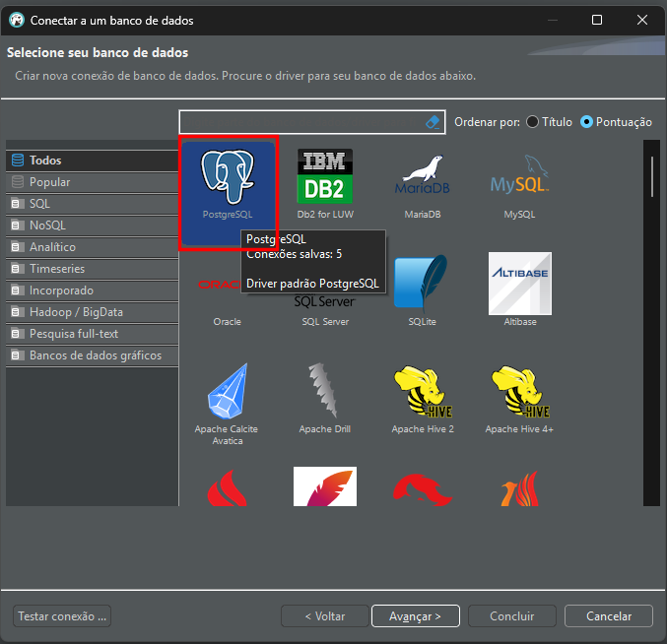Open the SQL category folder
The height and width of the screenshot is (644, 667).
coord(39,204)
